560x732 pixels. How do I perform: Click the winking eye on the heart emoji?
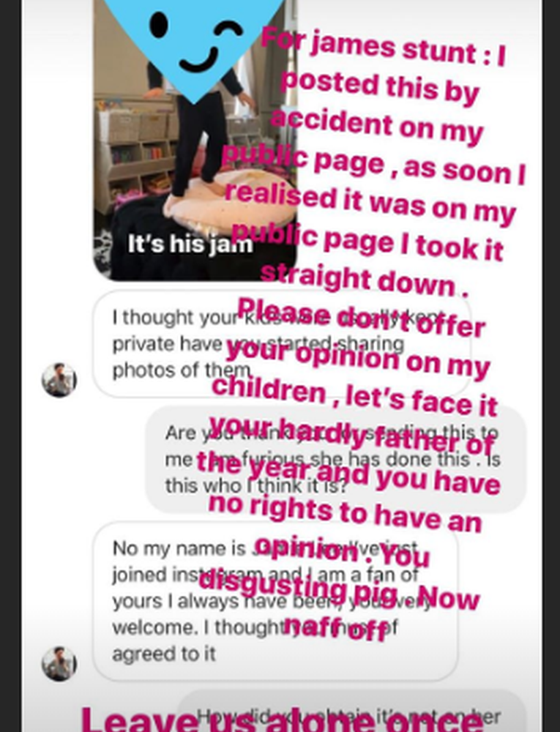(x=228, y=30)
